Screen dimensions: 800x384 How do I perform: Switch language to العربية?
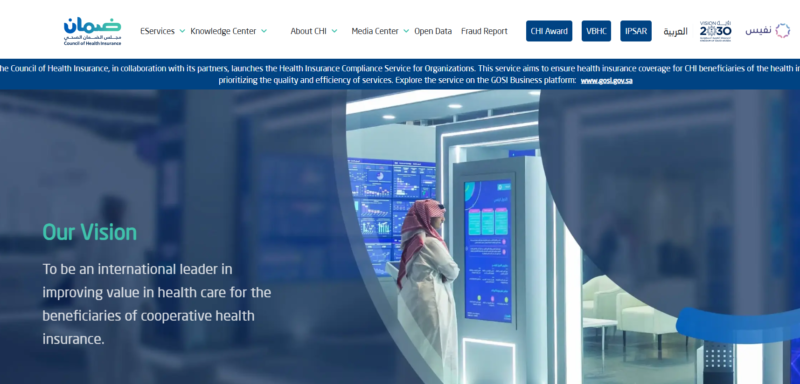(675, 32)
